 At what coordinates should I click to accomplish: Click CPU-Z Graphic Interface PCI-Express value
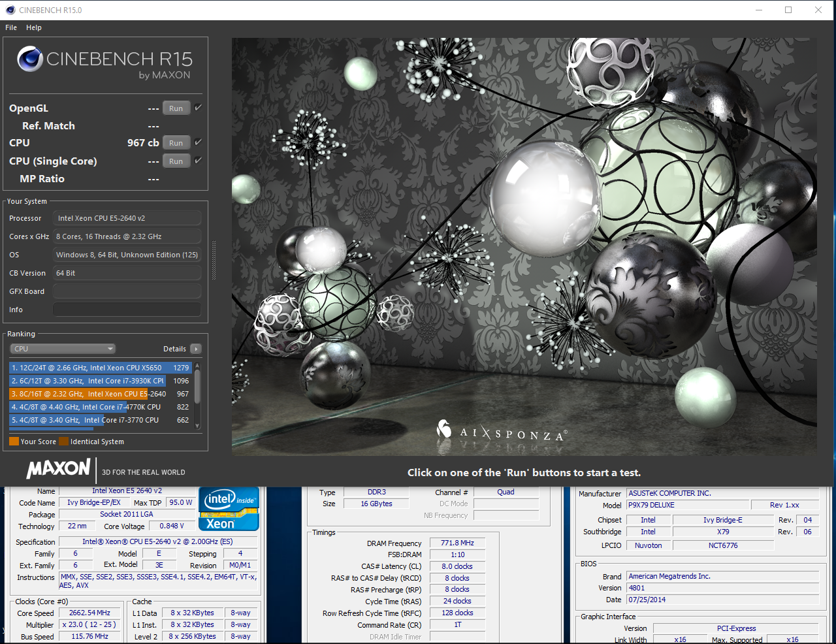(x=736, y=628)
